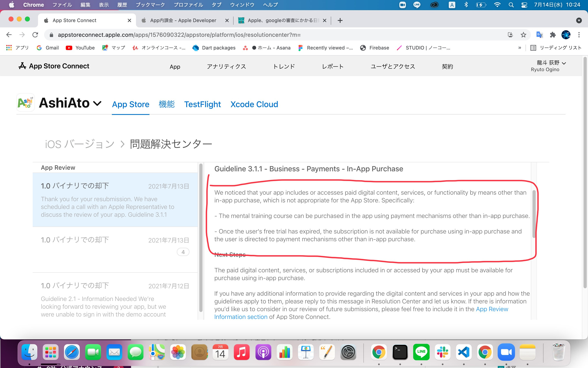
Task: Select the 機能 tab
Action: [x=167, y=104]
